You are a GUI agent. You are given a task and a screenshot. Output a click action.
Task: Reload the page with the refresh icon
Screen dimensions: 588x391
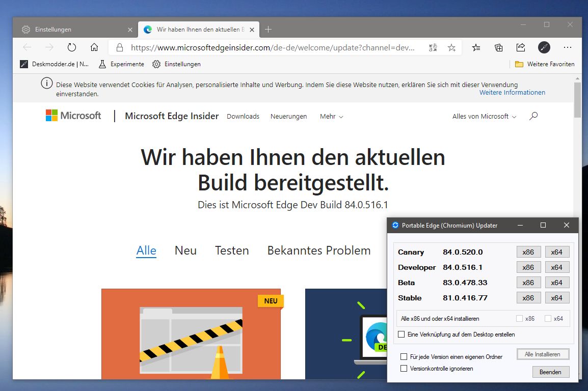point(72,47)
